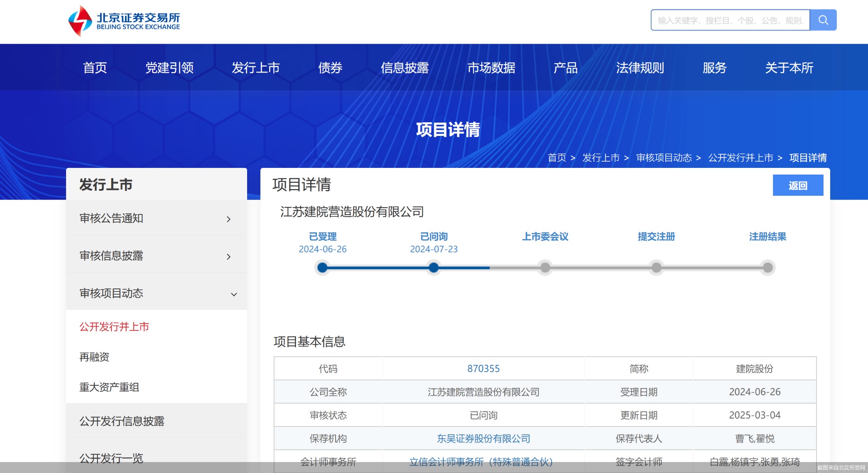Click the 已问询 progress marker dot
Viewport: 868px width, 473px height.
434,267
